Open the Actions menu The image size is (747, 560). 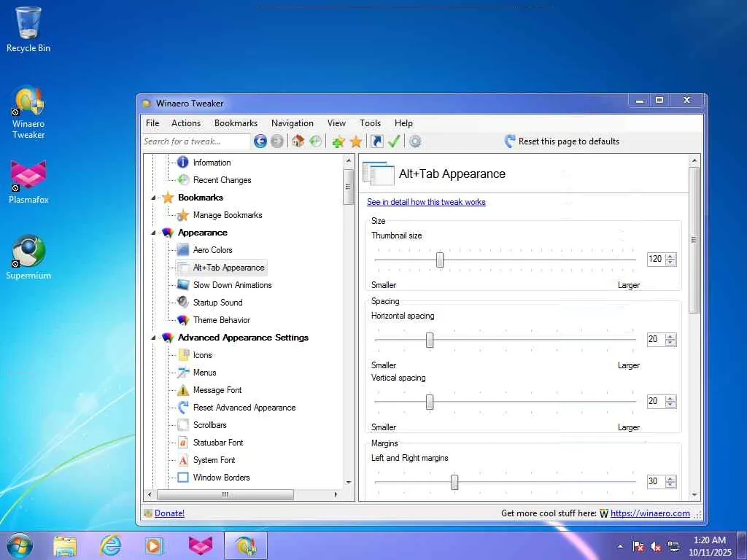click(x=186, y=123)
